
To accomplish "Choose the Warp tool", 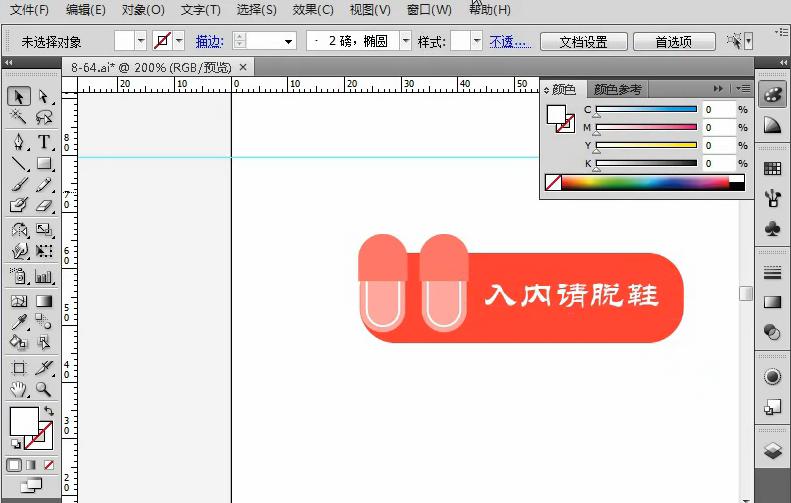I will tap(19, 251).
